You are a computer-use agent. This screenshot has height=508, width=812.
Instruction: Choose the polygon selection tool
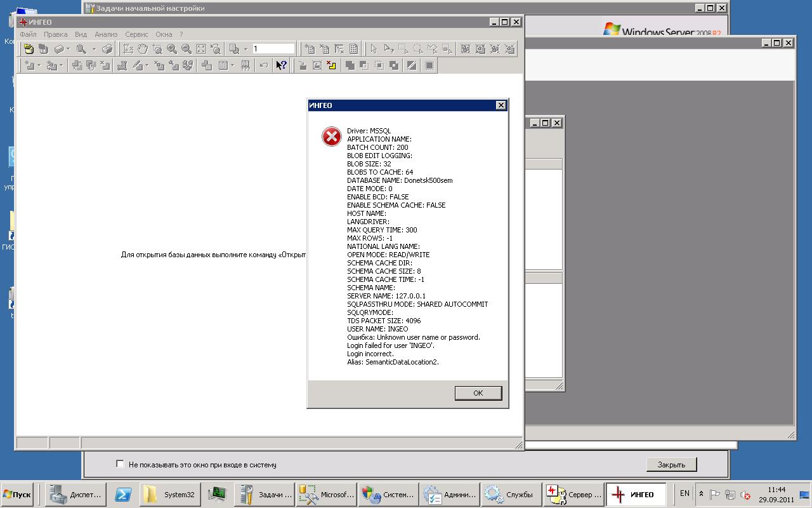pyautogui.click(x=433, y=49)
